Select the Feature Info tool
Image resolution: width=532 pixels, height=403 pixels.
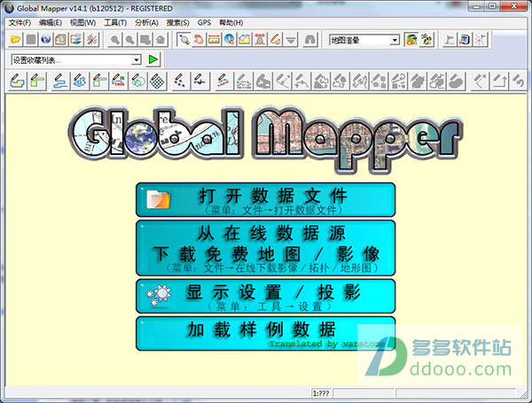pos(230,40)
